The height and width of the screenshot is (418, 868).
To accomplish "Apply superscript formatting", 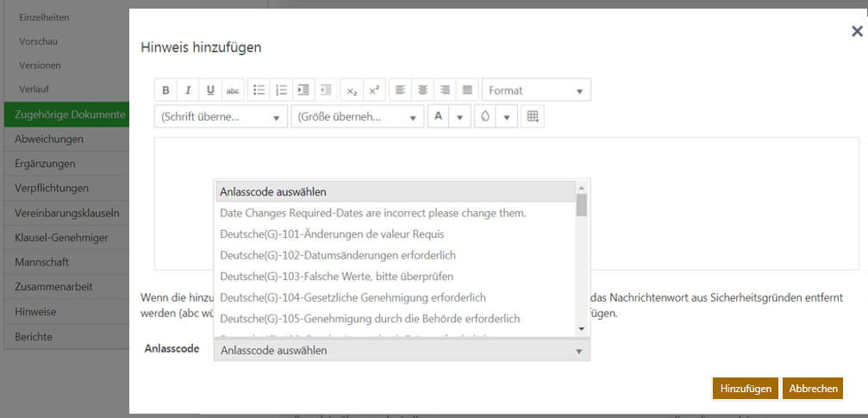I will coord(373,90).
